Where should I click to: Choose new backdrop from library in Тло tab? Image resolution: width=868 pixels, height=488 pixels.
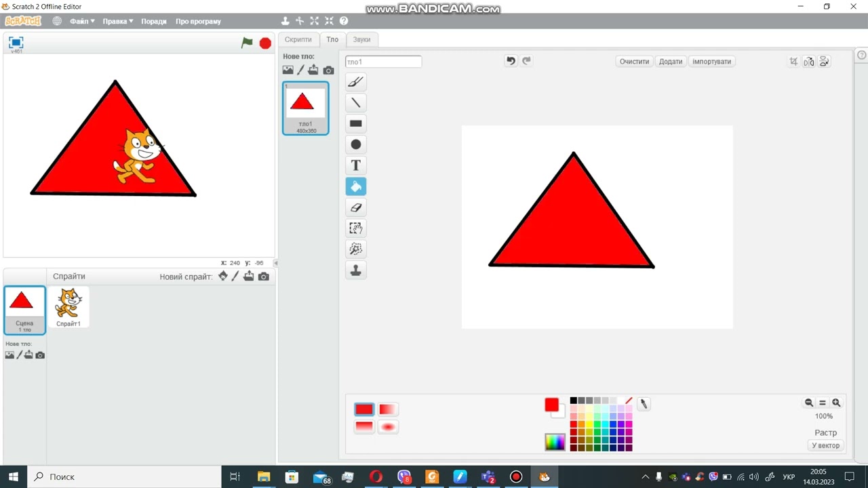288,70
